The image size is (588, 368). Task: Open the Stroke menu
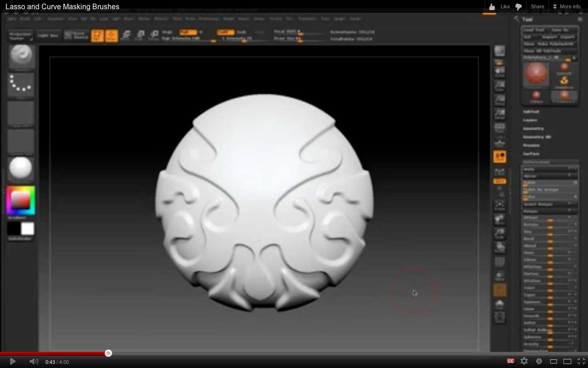pos(259,19)
